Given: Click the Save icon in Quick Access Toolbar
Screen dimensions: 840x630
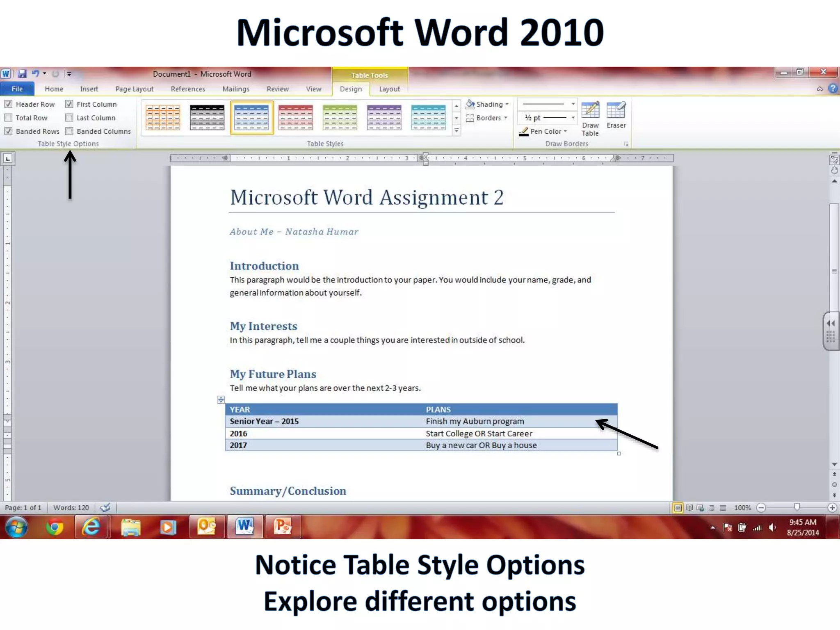Looking at the screenshot, I should (22, 74).
